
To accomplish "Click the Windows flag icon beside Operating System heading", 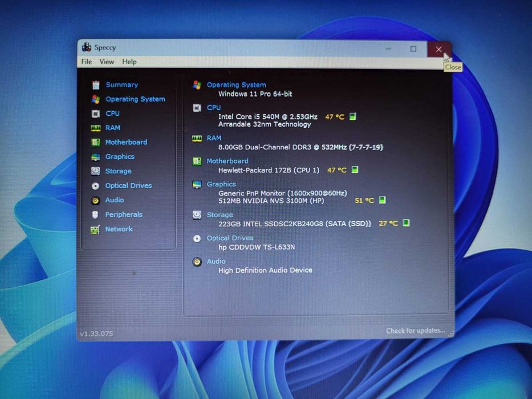I will point(197,85).
